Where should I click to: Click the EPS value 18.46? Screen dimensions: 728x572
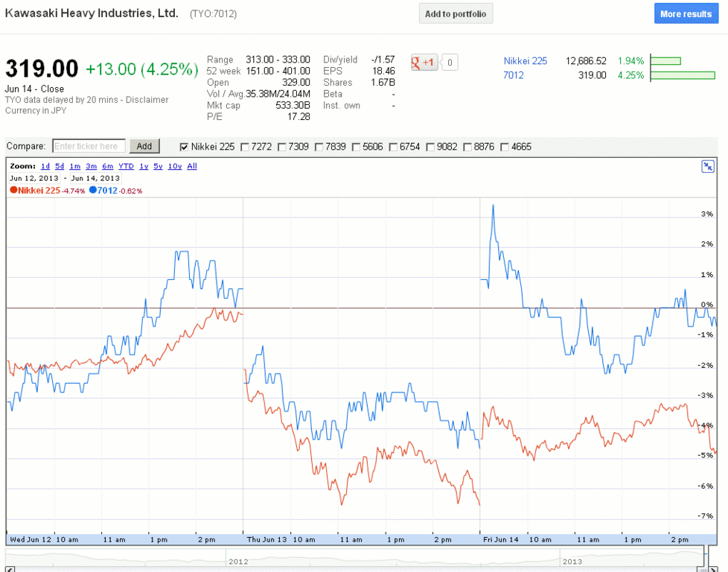point(383,71)
